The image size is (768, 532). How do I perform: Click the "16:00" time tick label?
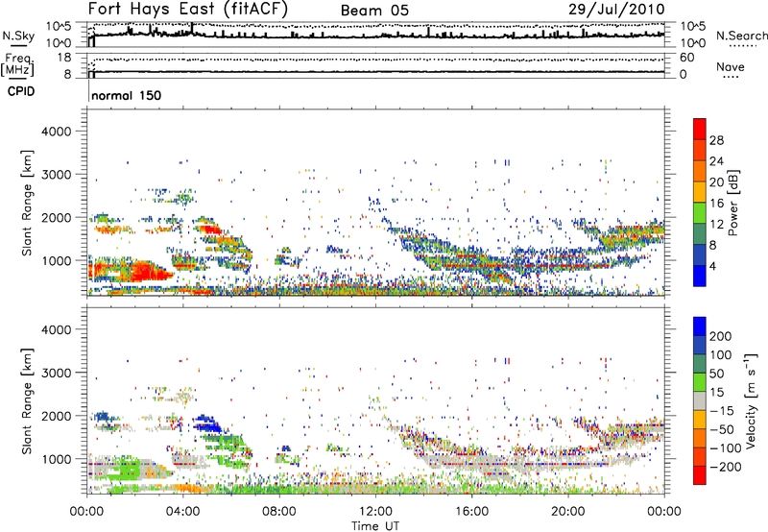(471, 512)
